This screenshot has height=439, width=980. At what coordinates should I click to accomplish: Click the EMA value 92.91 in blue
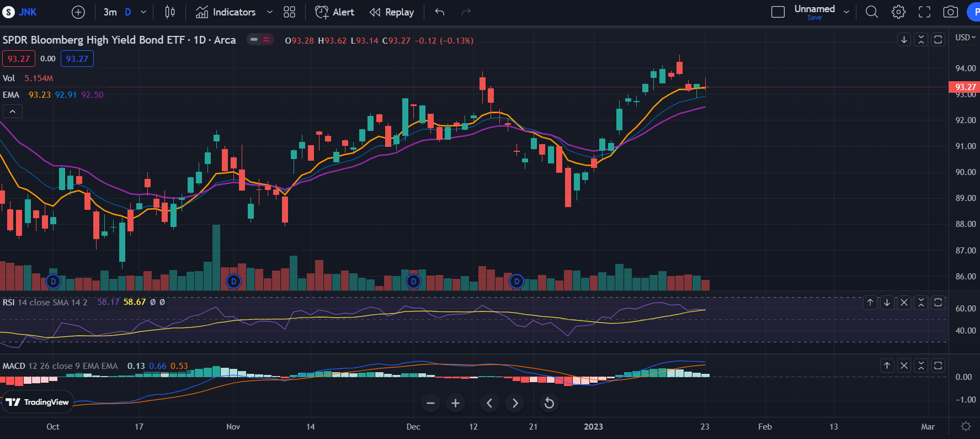coord(66,95)
